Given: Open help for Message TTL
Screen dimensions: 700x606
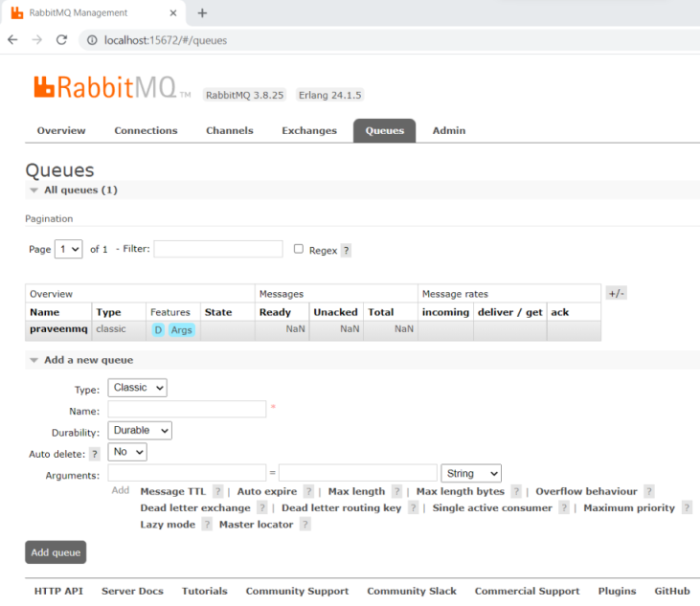Looking at the screenshot, I should click(x=217, y=491).
